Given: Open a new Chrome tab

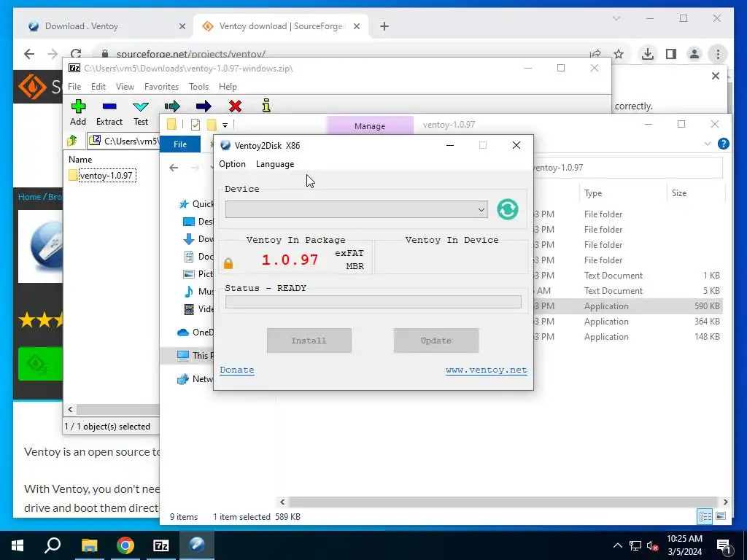Looking at the screenshot, I should [x=384, y=26].
